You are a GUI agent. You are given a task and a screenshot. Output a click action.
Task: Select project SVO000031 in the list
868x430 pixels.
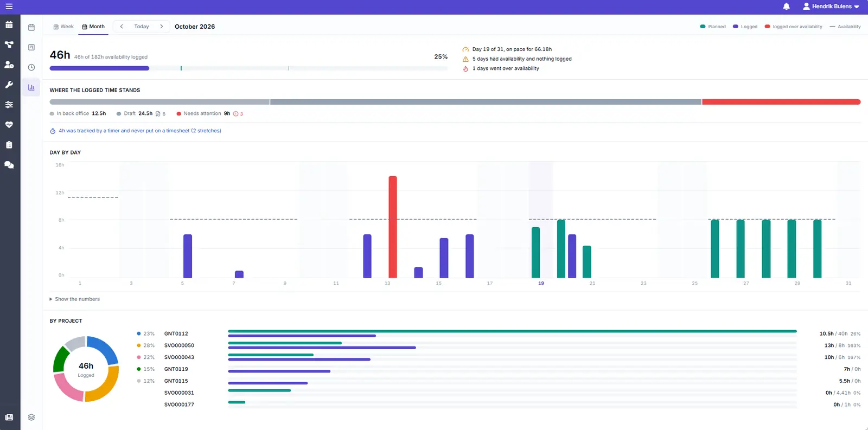179,393
